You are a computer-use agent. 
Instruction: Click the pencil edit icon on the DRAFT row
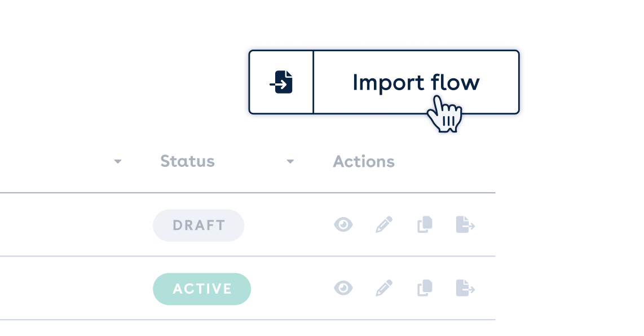[384, 224]
